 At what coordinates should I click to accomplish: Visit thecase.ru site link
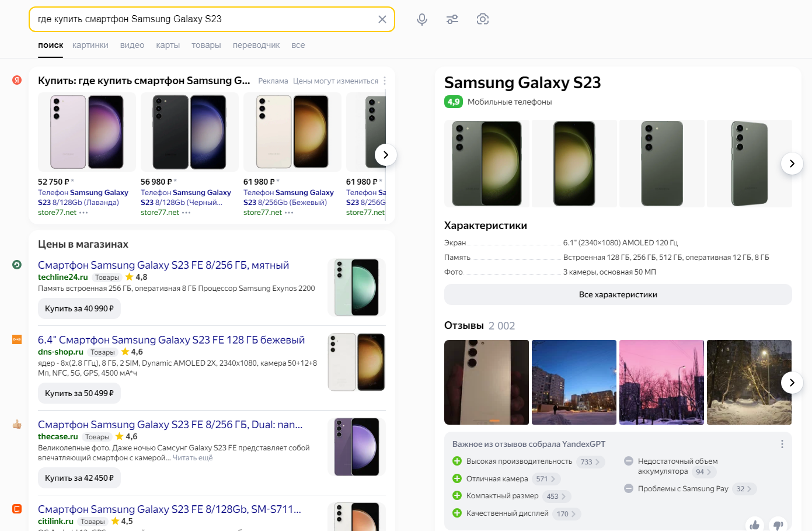tap(58, 436)
